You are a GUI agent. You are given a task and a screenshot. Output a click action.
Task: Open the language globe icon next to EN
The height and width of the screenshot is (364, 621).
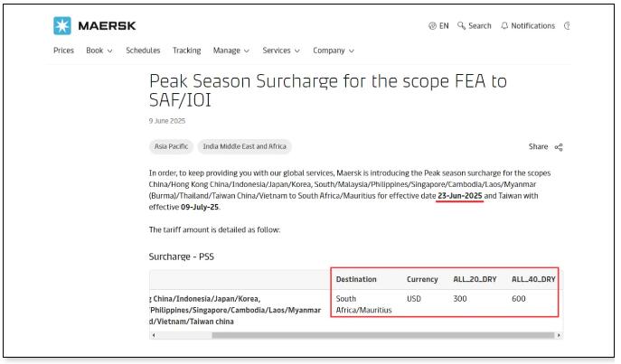(432, 25)
